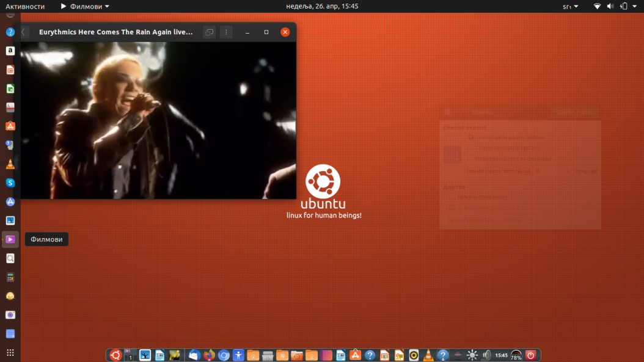Click the red power button in bottom panel
Image resolution: width=644 pixels, height=362 pixels.
pos(530,355)
